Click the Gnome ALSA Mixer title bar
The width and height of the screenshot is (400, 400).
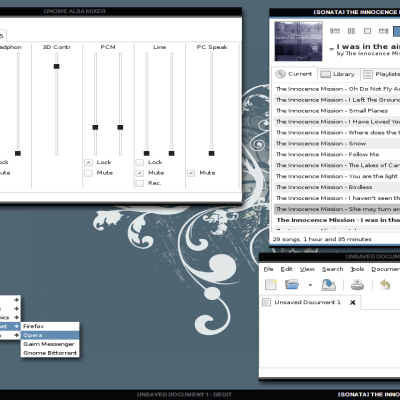[121, 11]
